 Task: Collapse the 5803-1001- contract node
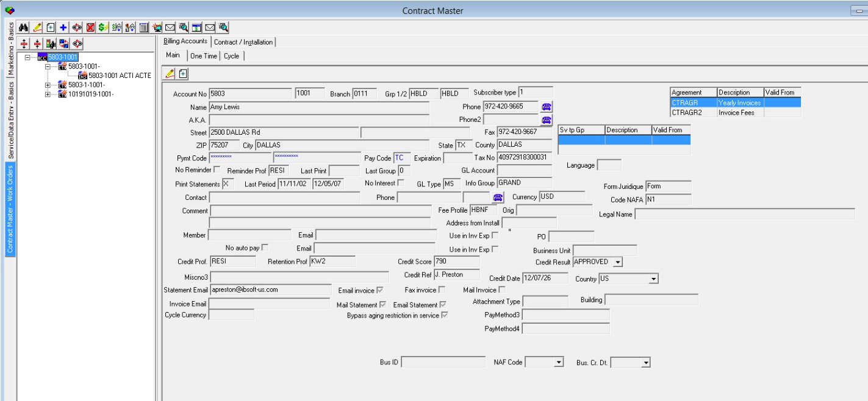point(48,66)
